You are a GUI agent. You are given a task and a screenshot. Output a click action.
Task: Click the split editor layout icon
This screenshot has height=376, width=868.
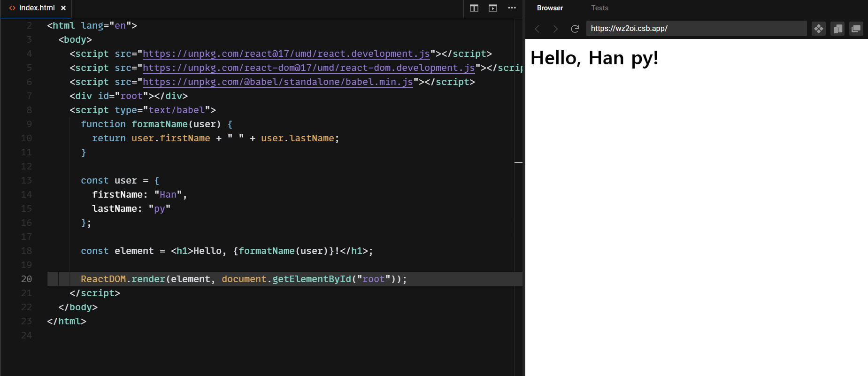(x=474, y=8)
